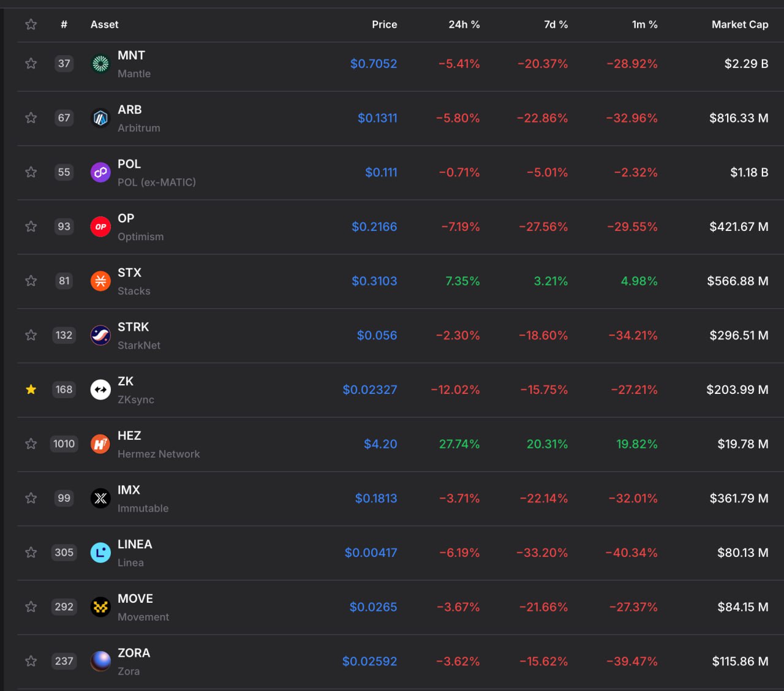Screen dimensions: 784x691
Task: Click the Movement MOVE coin logo
Action: 100,607
